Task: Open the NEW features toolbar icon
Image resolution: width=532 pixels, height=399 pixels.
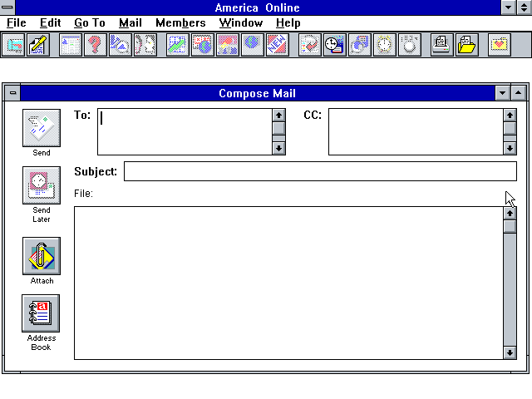Action: (278, 45)
